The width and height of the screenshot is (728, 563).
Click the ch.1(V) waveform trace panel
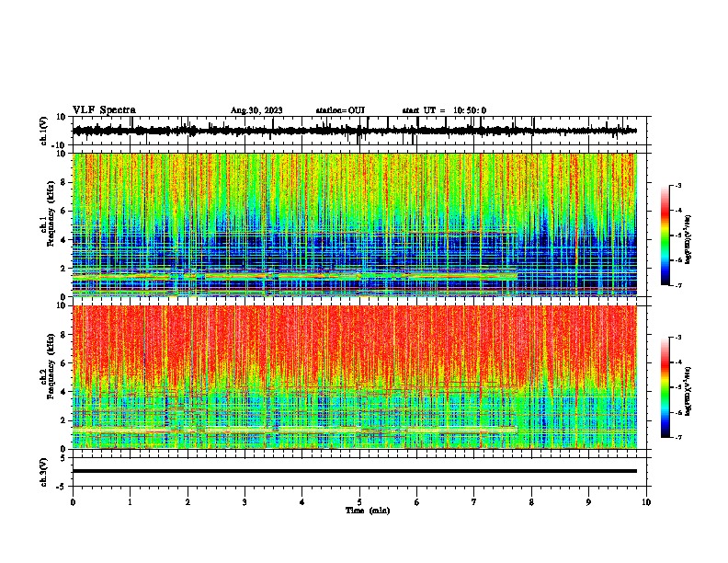pyautogui.click(x=361, y=131)
